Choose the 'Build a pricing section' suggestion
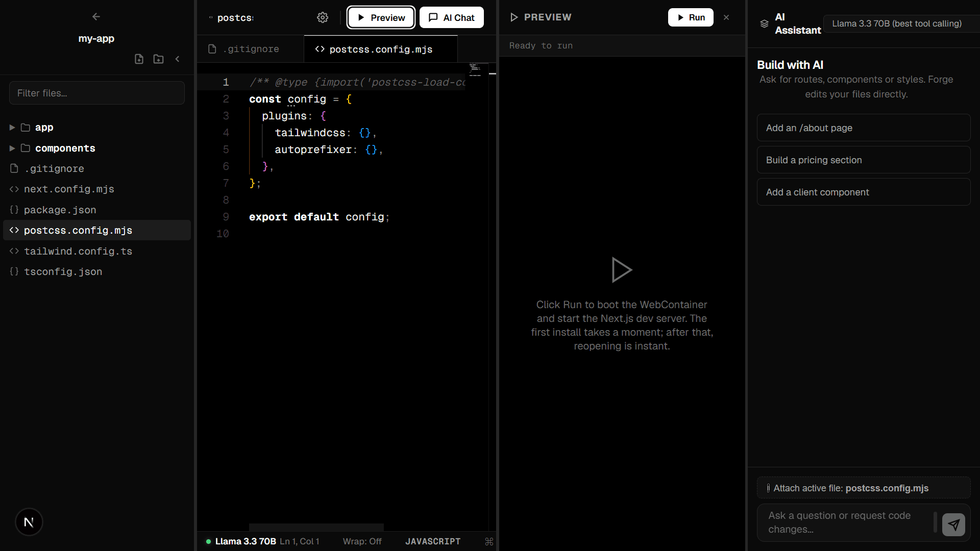 click(864, 160)
